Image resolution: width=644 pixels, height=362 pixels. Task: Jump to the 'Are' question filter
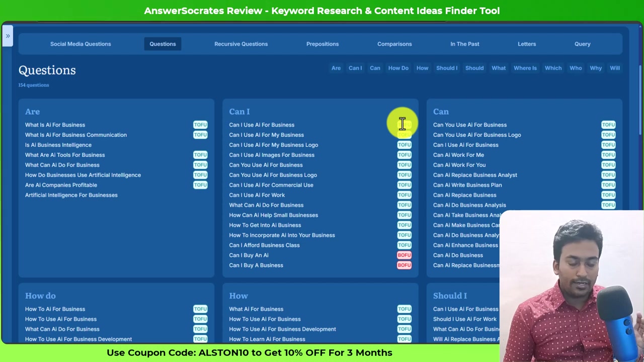(336, 68)
